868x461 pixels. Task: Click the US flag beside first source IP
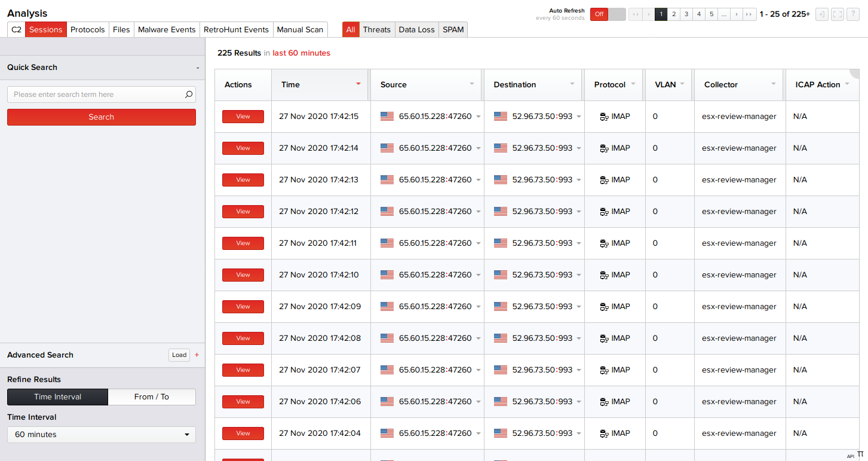click(x=387, y=117)
